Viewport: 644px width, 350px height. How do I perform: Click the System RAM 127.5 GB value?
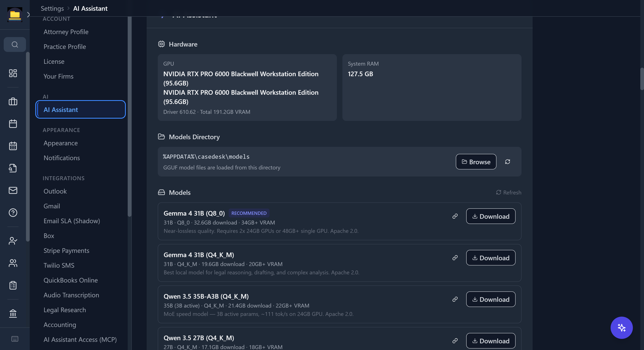(x=360, y=74)
